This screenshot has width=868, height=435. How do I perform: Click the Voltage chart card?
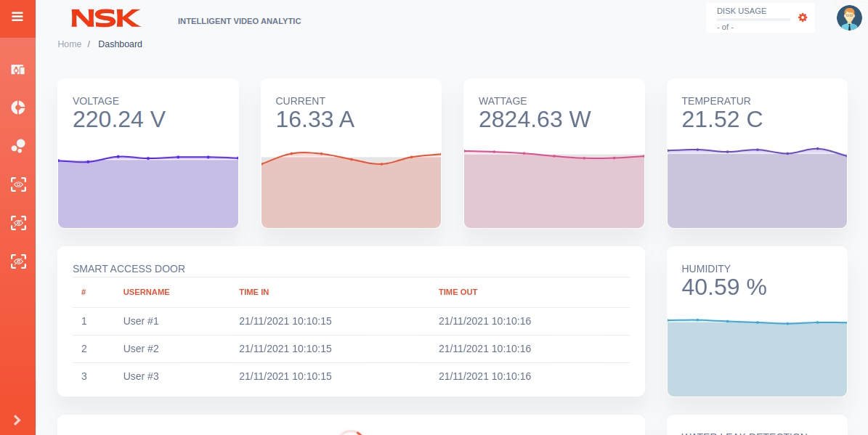pos(148,153)
